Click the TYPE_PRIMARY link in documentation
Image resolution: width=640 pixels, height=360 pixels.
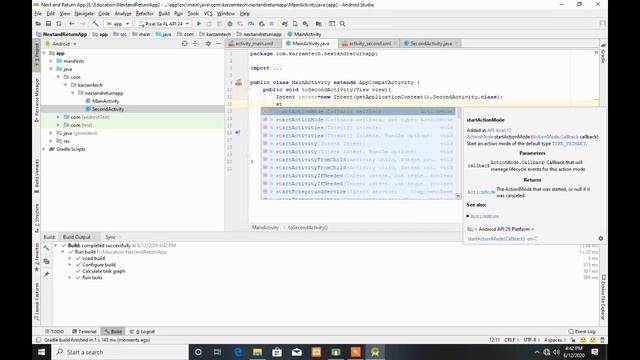tap(569, 144)
